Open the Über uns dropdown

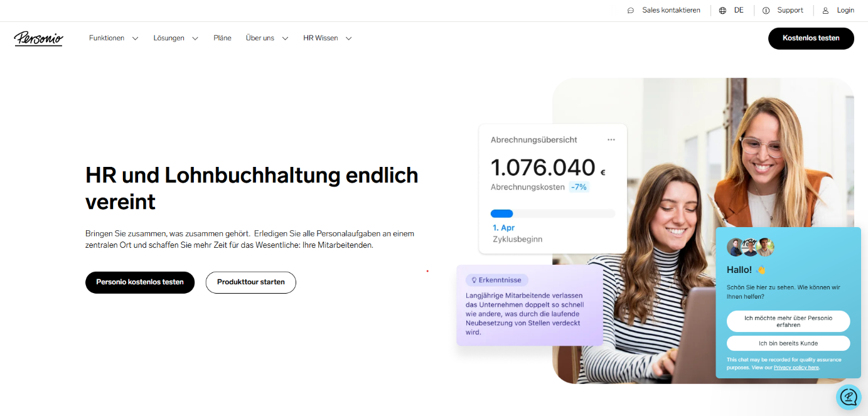point(266,38)
